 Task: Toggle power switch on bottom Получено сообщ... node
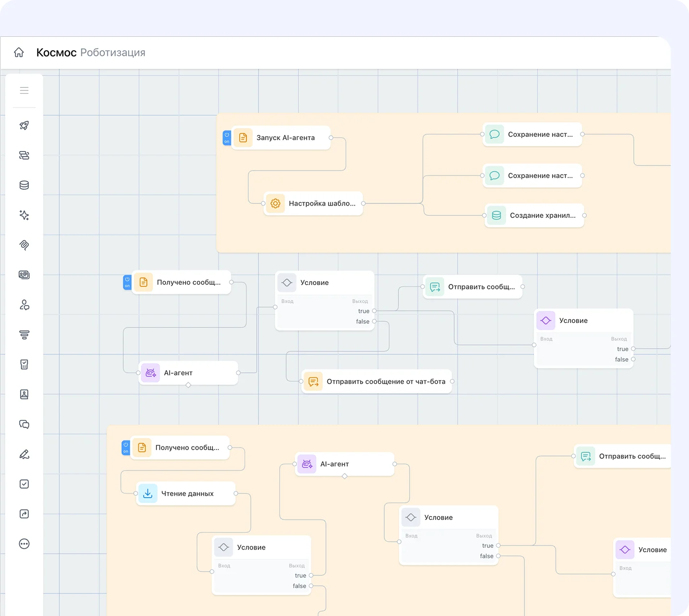pyautogui.click(x=126, y=448)
